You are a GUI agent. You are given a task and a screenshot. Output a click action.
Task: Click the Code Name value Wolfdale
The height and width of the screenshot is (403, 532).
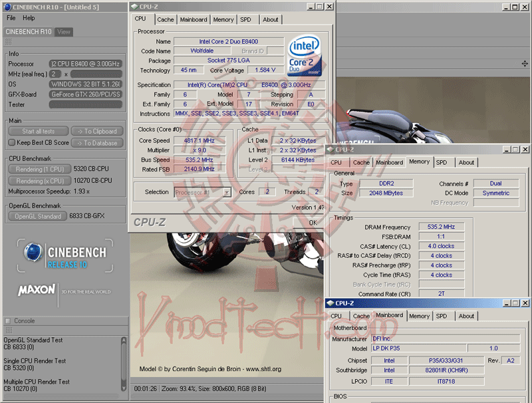coord(202,51)
